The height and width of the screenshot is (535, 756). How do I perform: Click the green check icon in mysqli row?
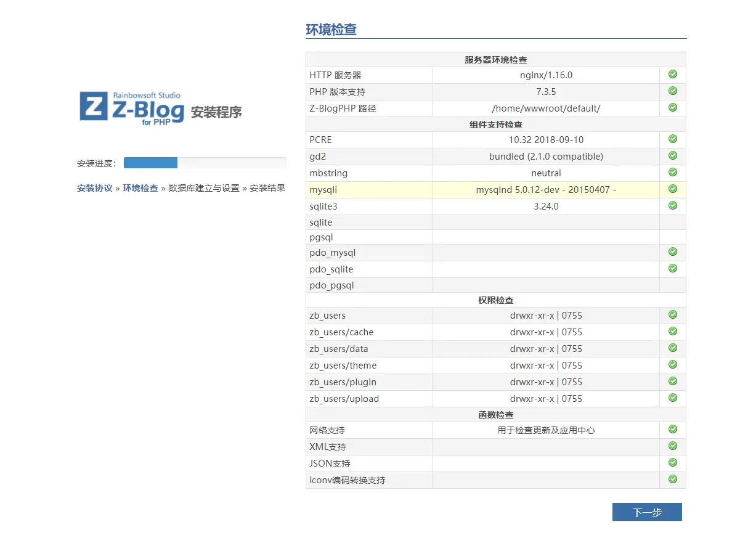point(673,189)
